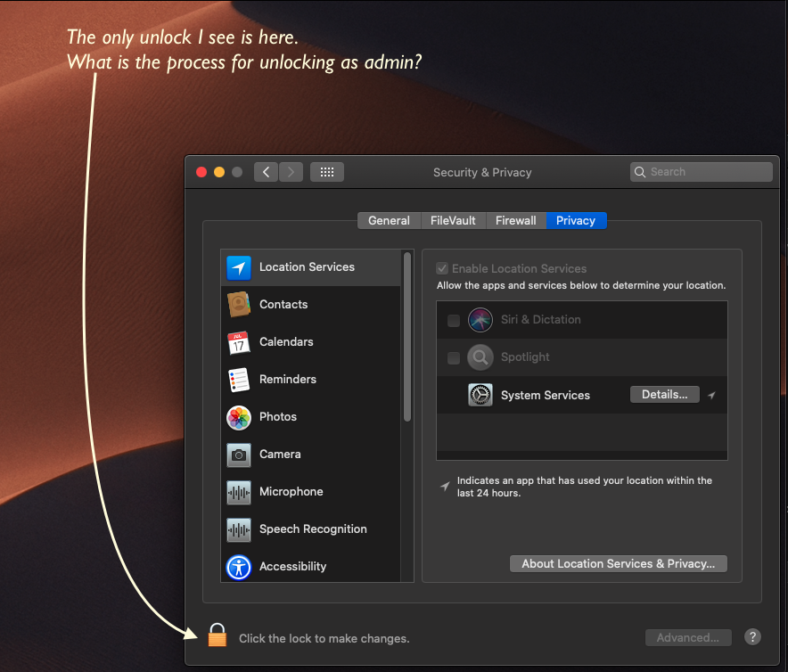788x672 pixels.
Task: Click the privacy category list scrollbar
Action: pyautogui.click(x=407, y=337)
